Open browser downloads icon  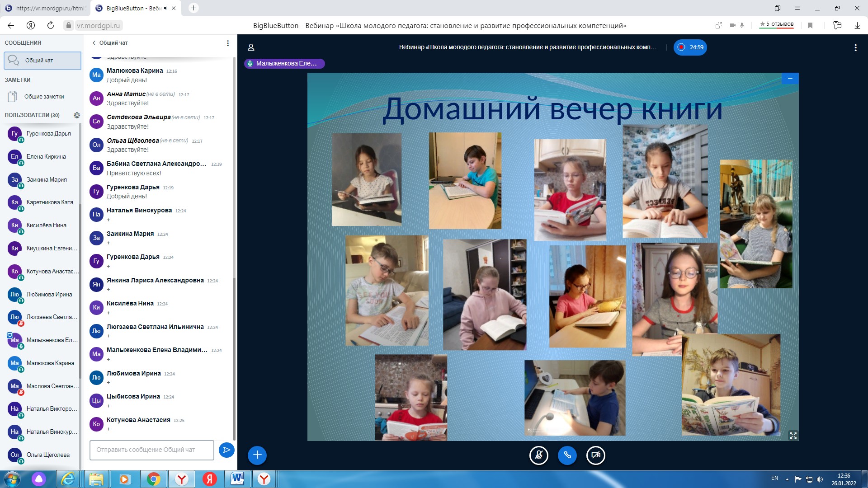point(857,25)
